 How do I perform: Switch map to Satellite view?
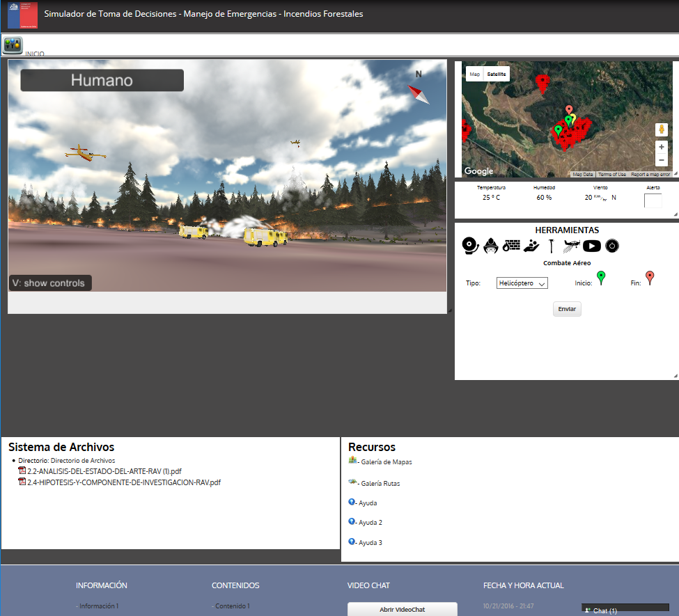(x=497, y=74)
